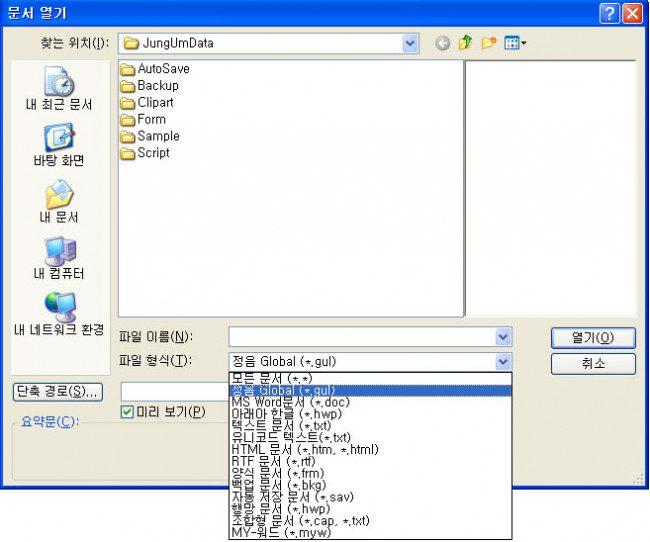
Task: Go up one folder level icon
Action: [x=466, y=43]
